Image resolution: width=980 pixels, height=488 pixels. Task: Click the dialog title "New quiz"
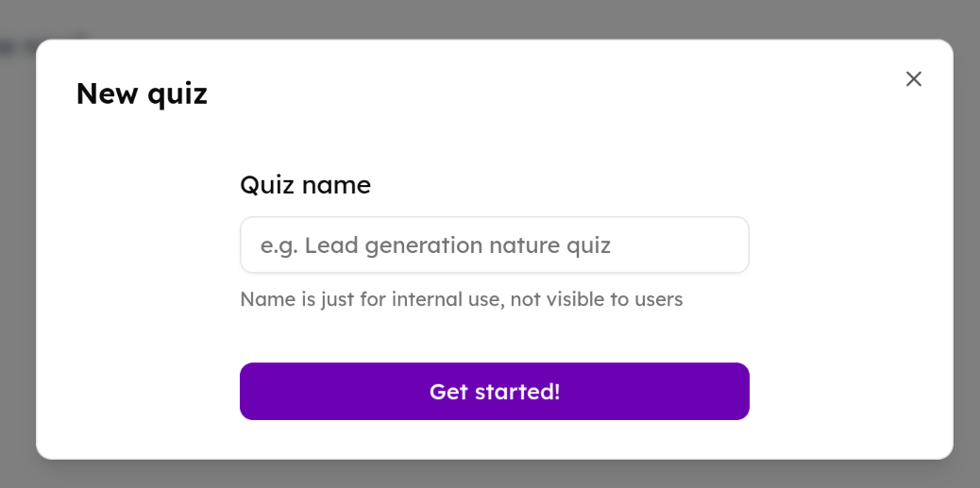coord(142,93)
